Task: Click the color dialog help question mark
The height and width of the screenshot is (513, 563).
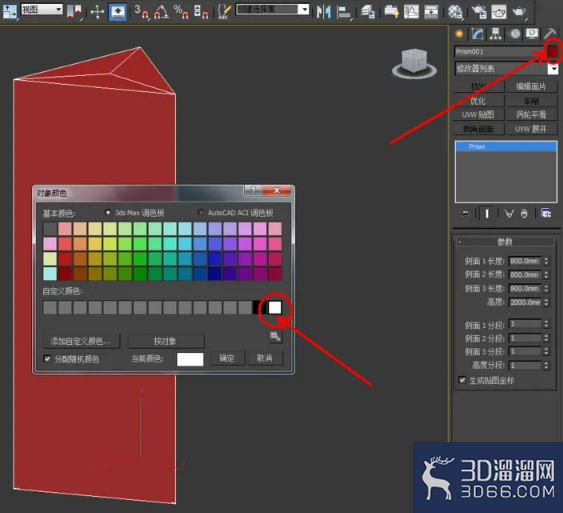Action: (x=253, y=190)
